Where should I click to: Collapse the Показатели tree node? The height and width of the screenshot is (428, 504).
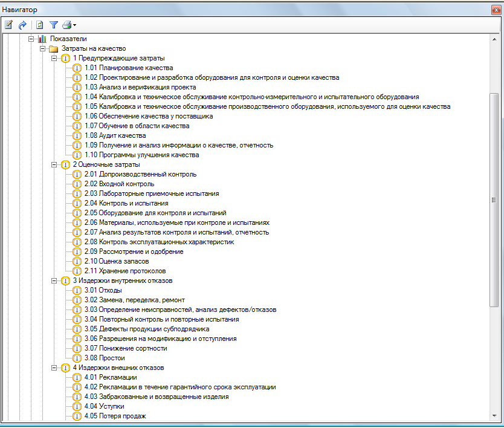[x=31, y=39]
